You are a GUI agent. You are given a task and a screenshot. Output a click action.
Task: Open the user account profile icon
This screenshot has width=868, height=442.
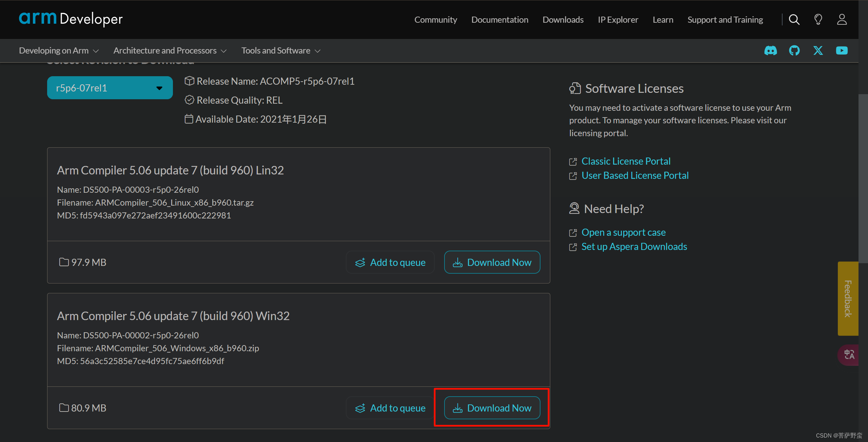point(842,20)
